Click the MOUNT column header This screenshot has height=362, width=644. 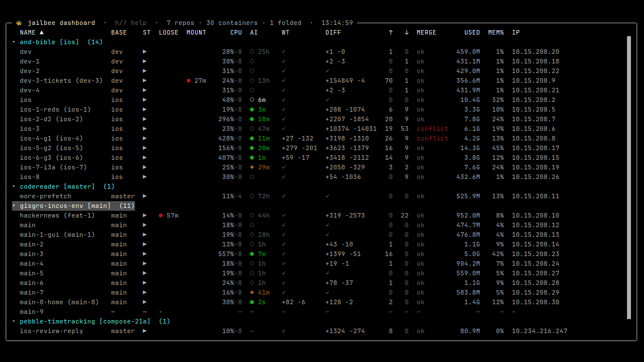(196, 32)
